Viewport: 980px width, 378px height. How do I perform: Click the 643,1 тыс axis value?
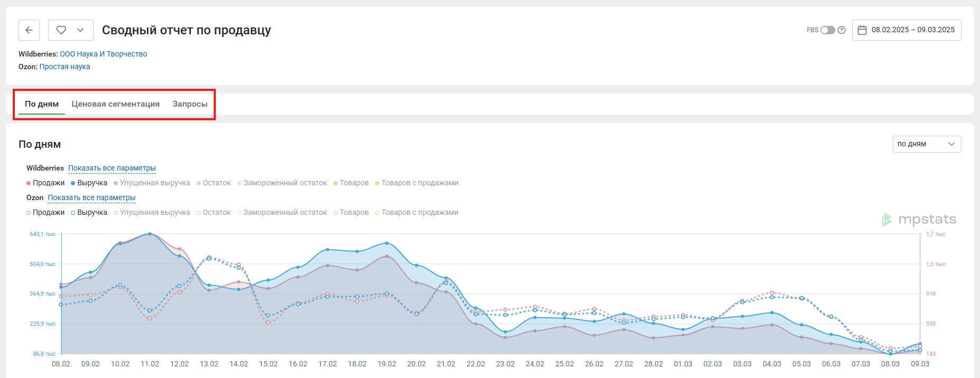point(43,234)
